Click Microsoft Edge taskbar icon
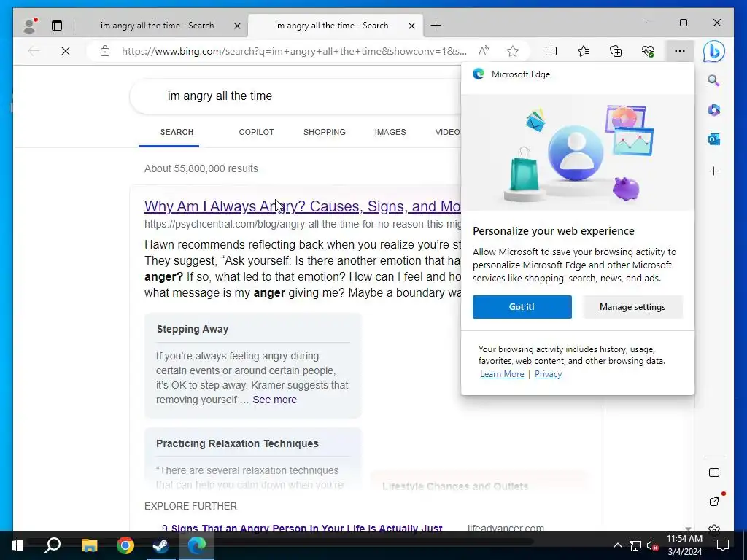 196,545
